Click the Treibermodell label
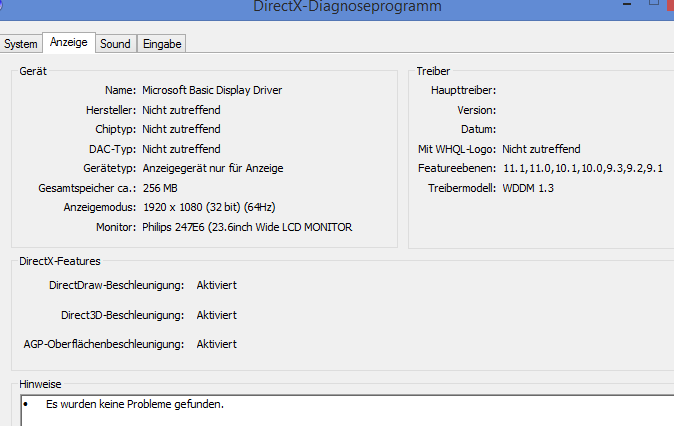 (x=462, y=188)
